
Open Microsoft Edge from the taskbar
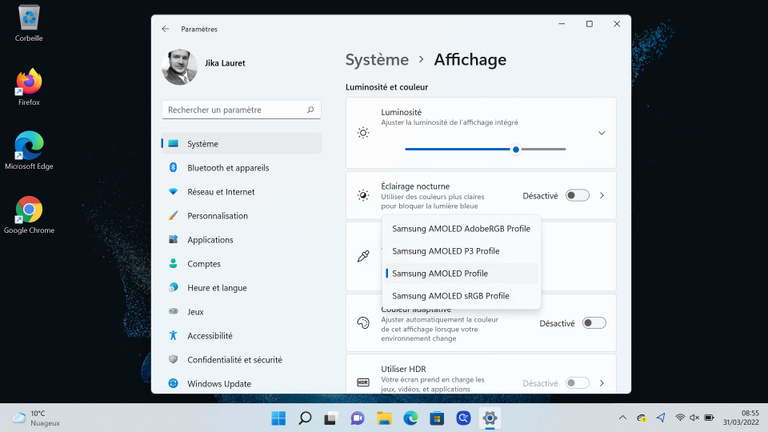tap(410, 418)
